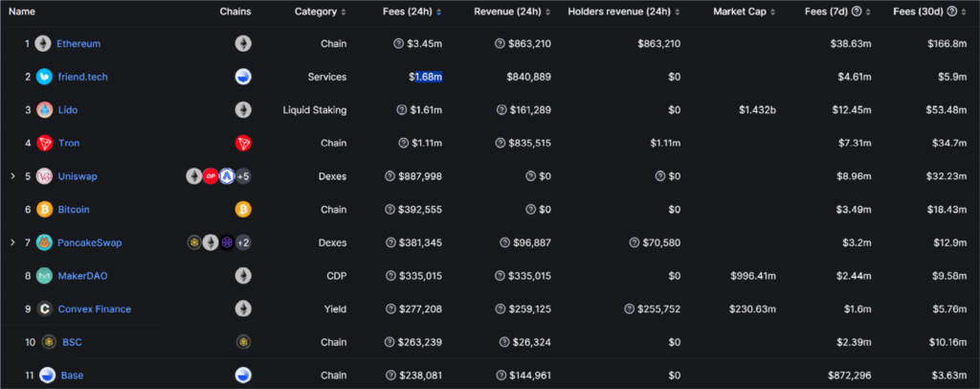
Task: Click Tron chain icon in Chains column
Action: (x=243, y=143)
